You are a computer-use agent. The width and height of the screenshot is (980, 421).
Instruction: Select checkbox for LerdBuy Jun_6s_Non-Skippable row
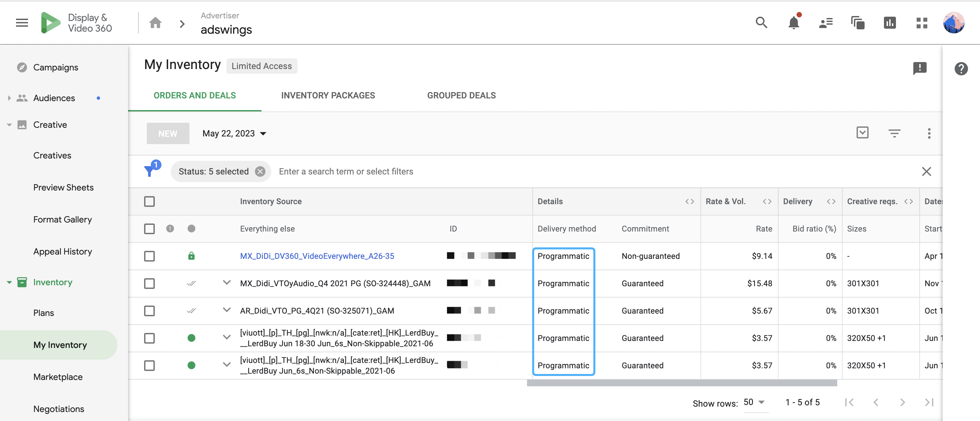[149, 366]
